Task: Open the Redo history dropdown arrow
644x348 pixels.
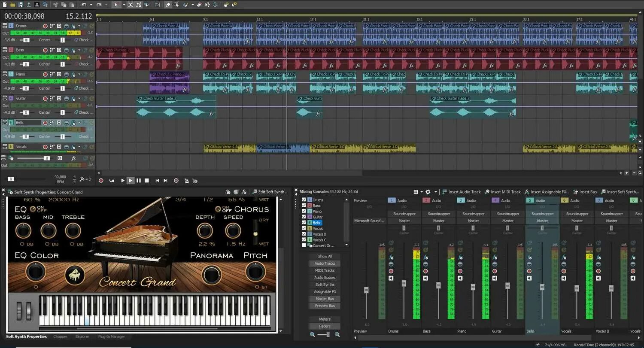Action: coord(106,5)
